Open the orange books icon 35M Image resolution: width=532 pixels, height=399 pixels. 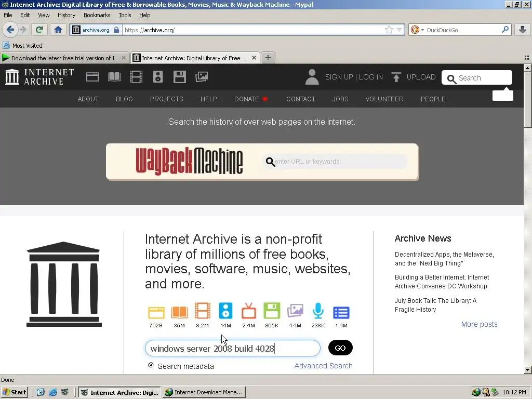coord(179,312)
